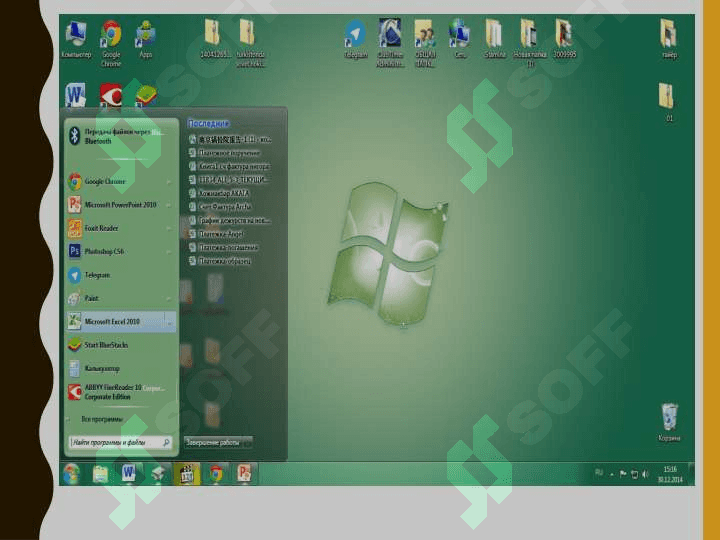The image size is (720, 540).
Task: Click RU language indicator in tray
Action: [x=599, y=473]
